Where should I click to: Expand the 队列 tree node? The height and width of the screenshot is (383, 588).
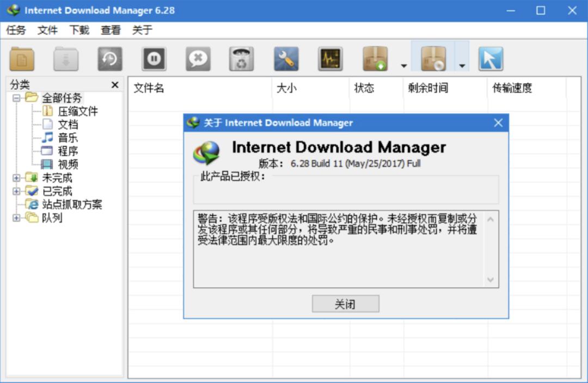coord(16,218)
